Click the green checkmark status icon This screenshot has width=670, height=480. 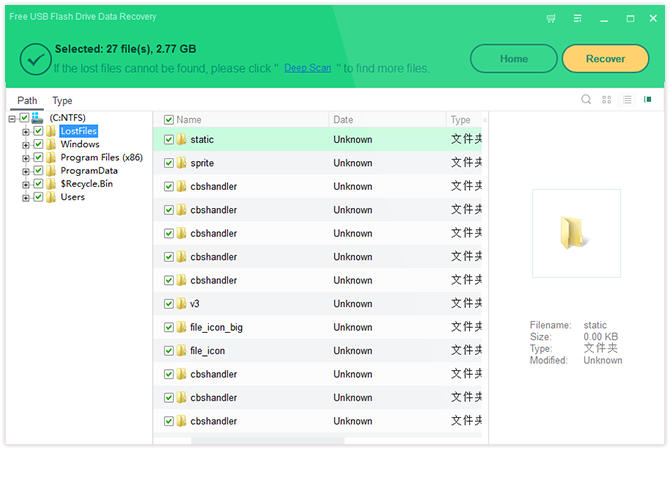click(x=36, y=59)
